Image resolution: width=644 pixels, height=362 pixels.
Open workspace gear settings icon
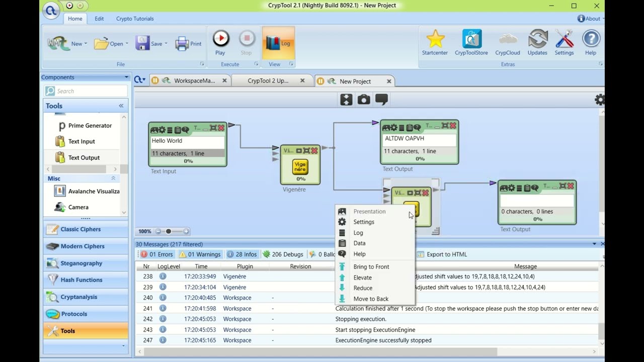[x=599, y=100]
